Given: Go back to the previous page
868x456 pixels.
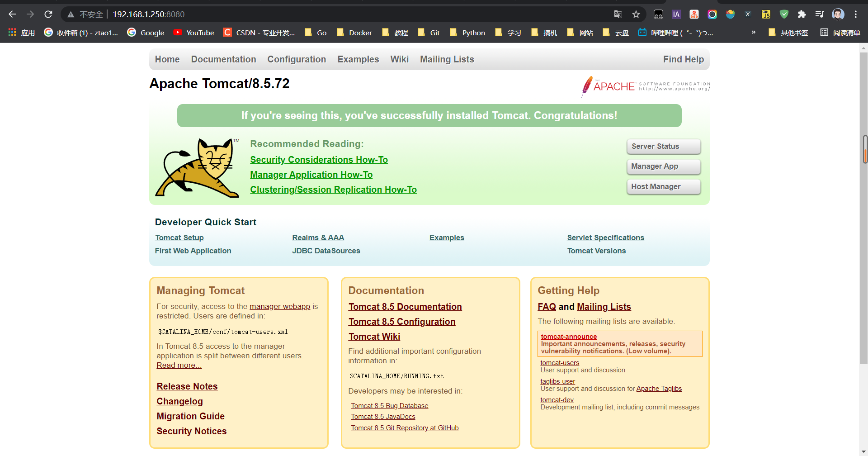Looking at the screenshot, I should click(x=12, y=14).
